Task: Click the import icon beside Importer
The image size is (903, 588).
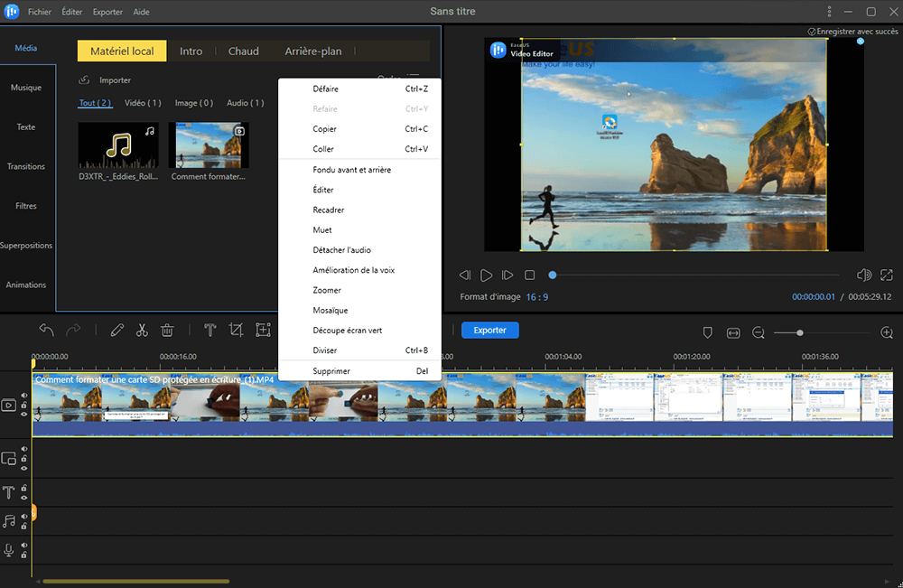Action: (x=84, y=80)
